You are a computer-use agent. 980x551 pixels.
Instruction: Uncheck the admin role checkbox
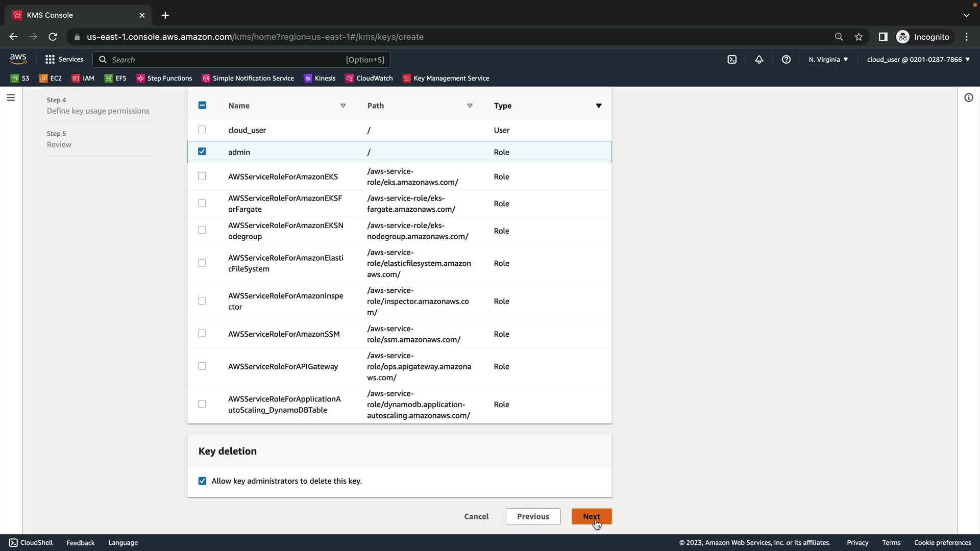click(202, 152)
